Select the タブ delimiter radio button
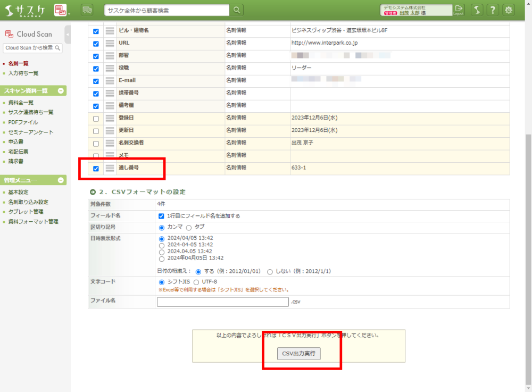 (188, 227)
